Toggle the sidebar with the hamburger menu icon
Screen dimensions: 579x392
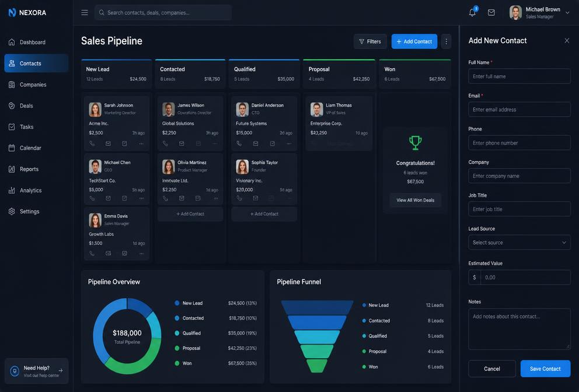pyautogui.click(x=85, y=13)
